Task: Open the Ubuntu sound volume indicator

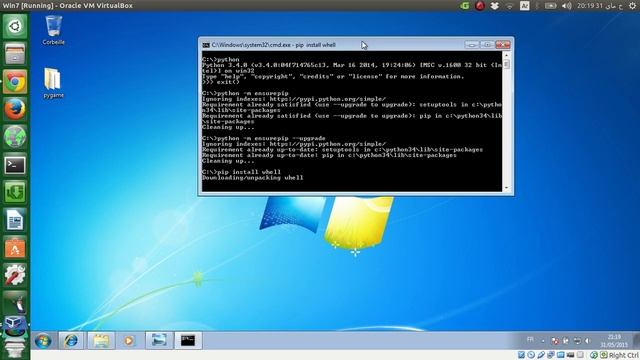Action: point(567,6)
